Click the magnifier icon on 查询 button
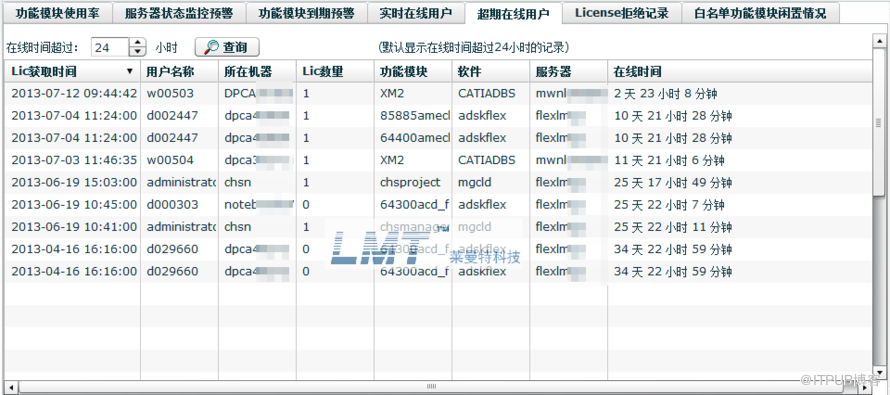This screenshot has height=395, width=890. coord(211,47)
